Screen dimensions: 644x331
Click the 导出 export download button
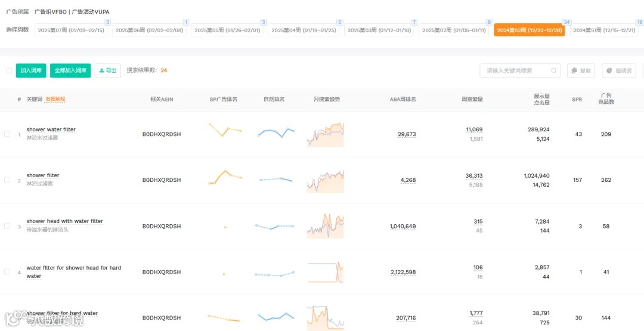click(107, 70)
